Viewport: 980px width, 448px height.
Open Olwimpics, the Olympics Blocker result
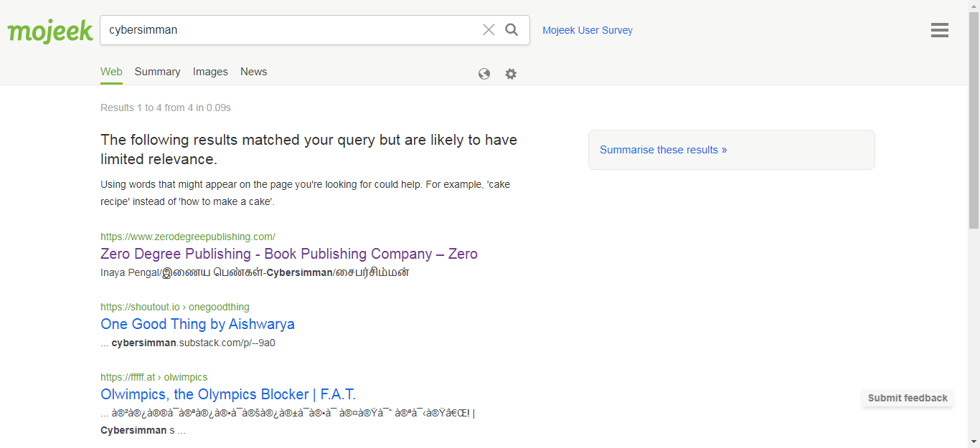(x=228, y=394)
